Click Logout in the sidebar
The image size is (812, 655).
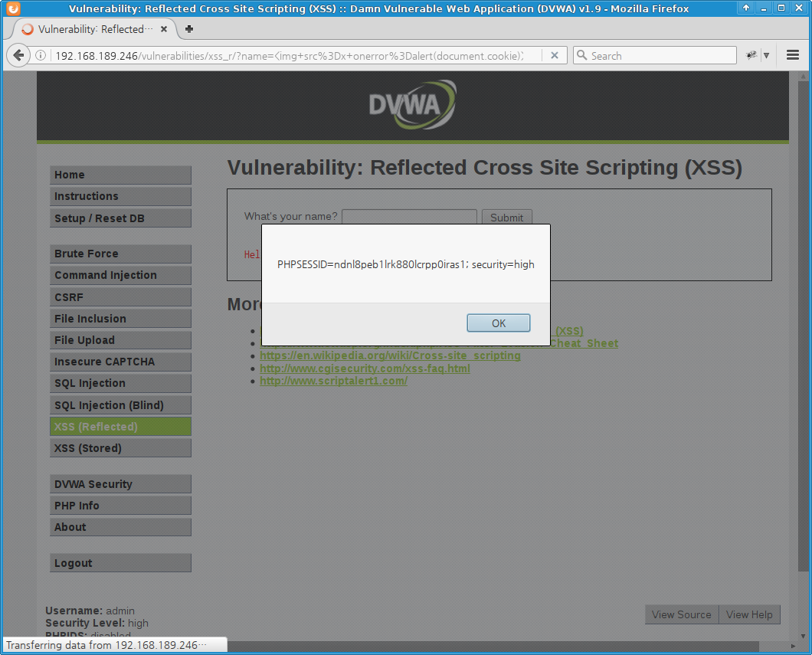click(x=121, y=563)
